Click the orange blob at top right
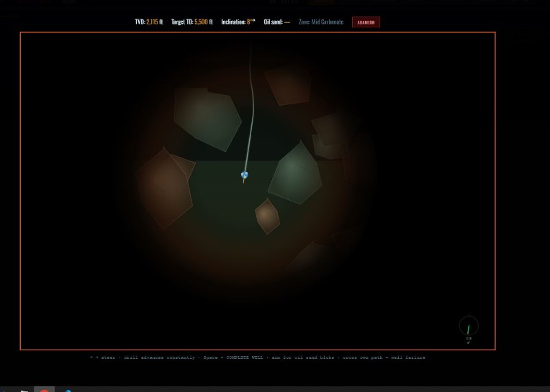 click(x=289, y=85)
